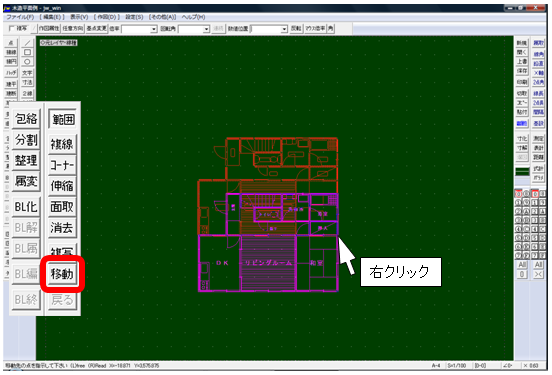Select the line drawing tool icon
Image resolution: width=552 pixels, height=375 pixels.
(27, 43)
